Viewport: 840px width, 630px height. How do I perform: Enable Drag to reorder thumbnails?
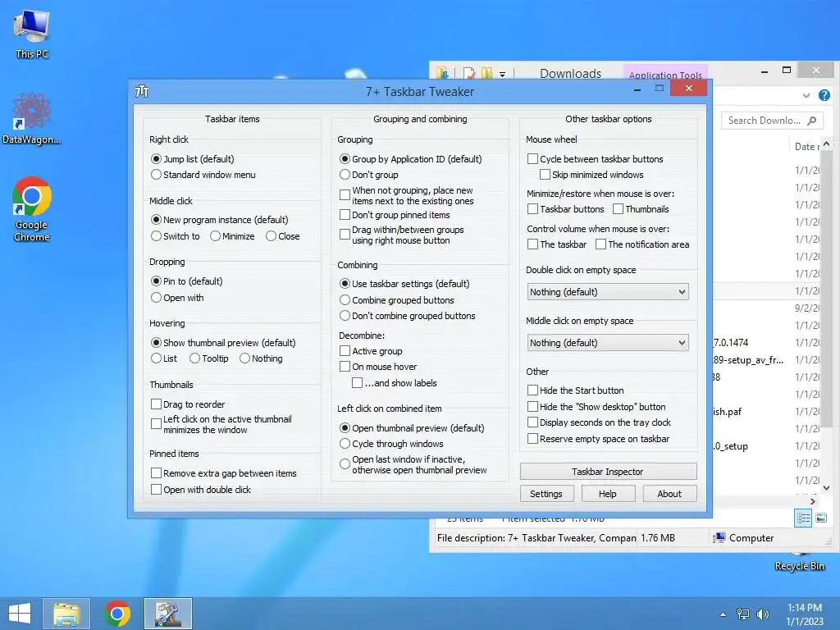[188, 404]
